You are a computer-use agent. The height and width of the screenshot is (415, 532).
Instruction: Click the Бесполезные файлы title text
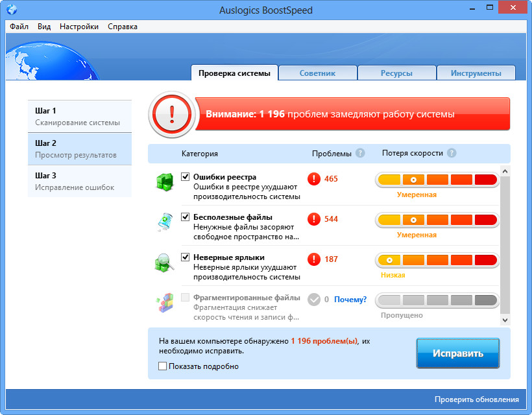coord(233,217)
